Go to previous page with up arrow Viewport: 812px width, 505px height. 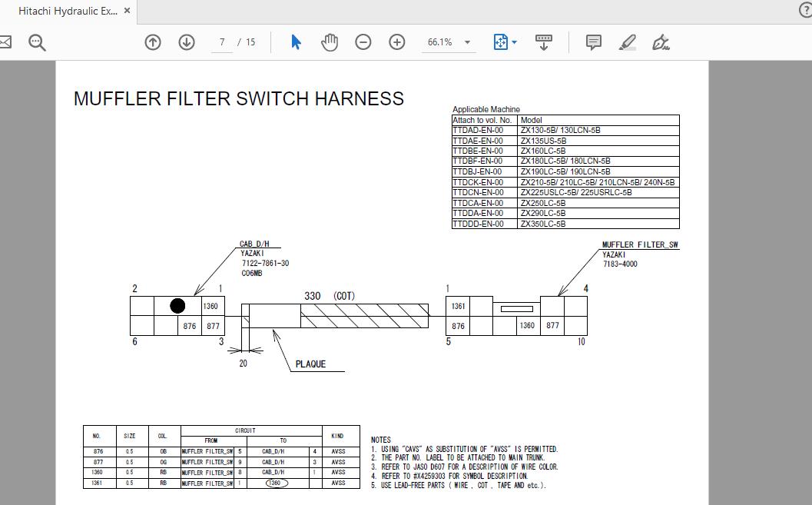click(153, 42)
